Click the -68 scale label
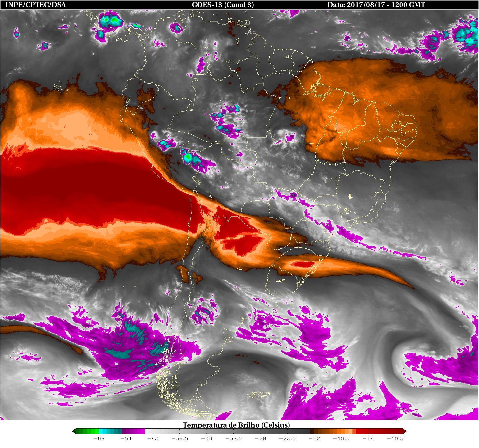 pyautogui.click(x=99, y=439)
